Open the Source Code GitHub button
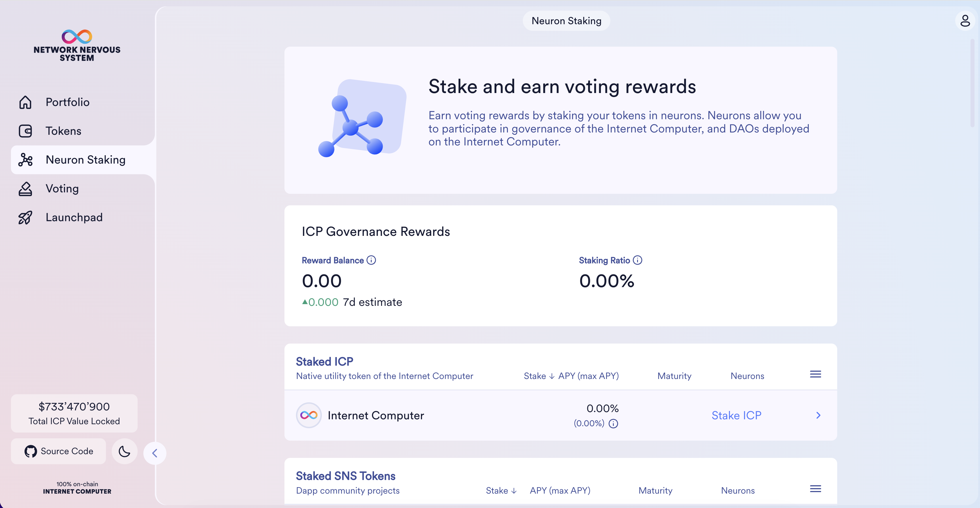Screen dimensions: 980x508 (x=59, y=451)
